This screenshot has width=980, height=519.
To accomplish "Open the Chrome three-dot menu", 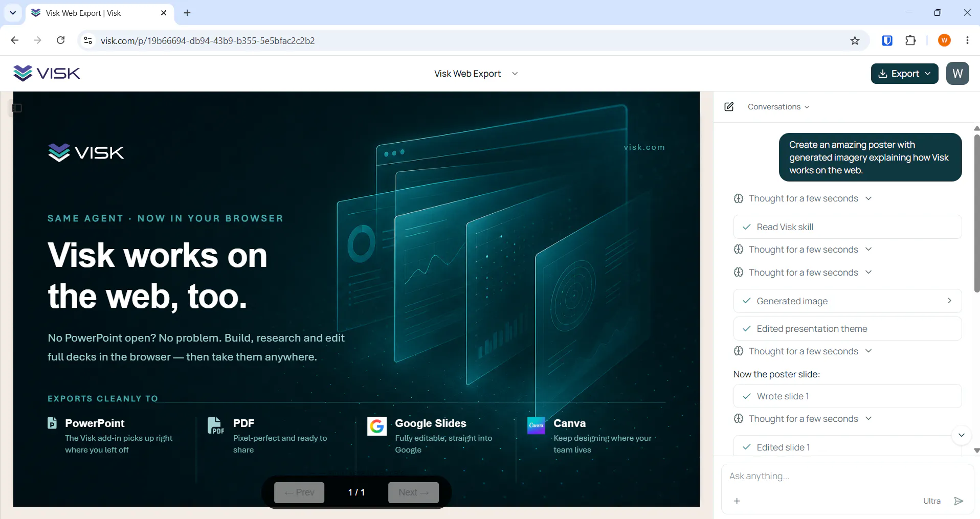I will click(967, 40).
